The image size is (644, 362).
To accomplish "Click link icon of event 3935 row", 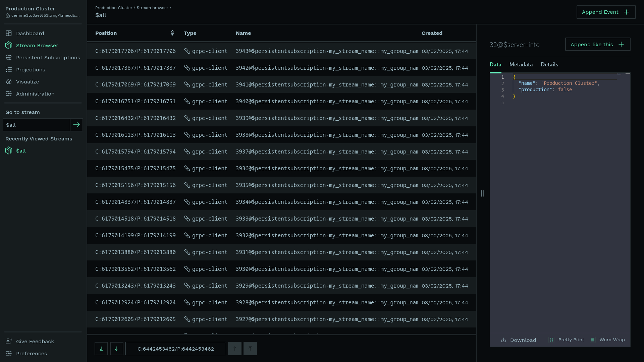I will (187, 185).
